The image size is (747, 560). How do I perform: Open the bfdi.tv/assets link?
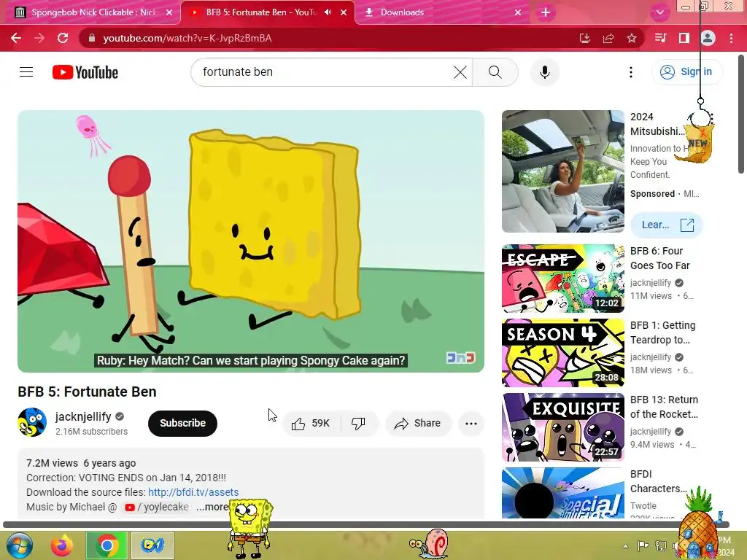193,492
